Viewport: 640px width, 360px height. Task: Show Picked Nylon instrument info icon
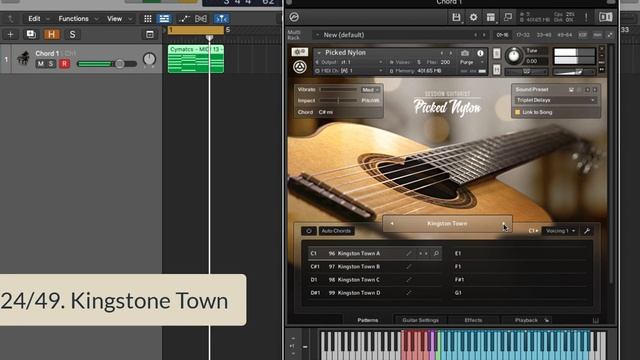(x=480, y=53)
